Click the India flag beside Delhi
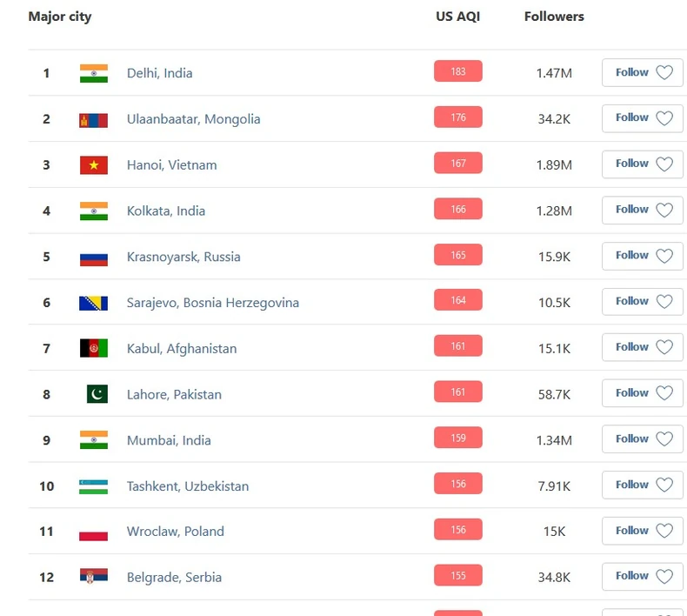The image size is (687, 616). point(93,73)
